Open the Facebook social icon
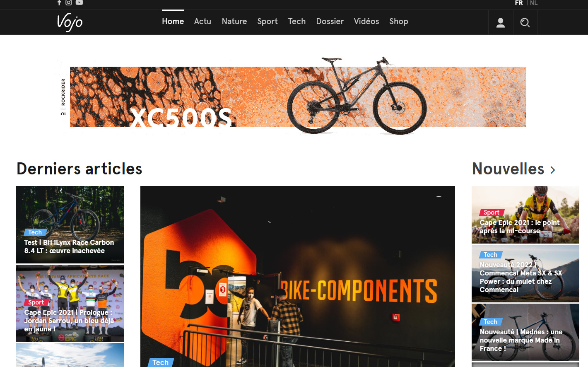Viewport: 588px width, 367px height. (x=59, y=2)
